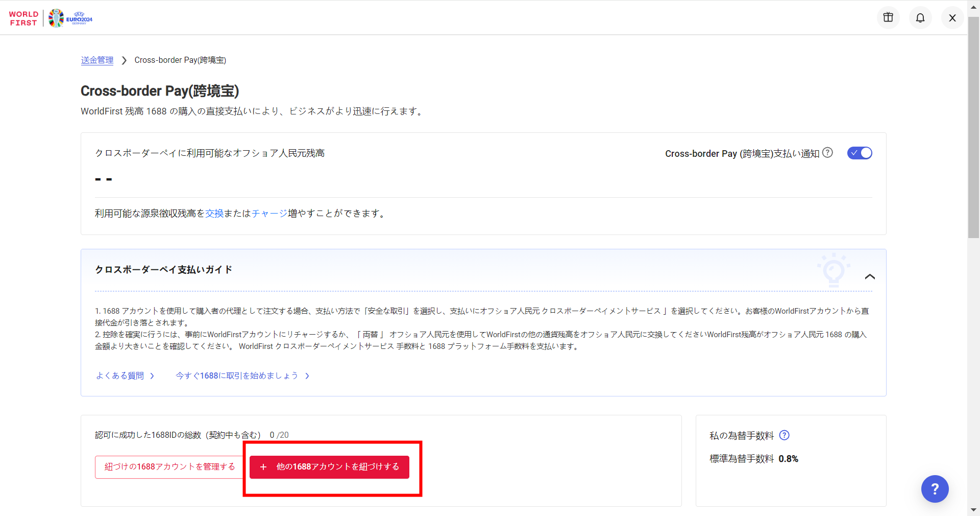The width and height of the screenshot is (980, 516).
Task: Click the EURO2024 logo in header
Action: pyautogui.click(x=71, y=18)
